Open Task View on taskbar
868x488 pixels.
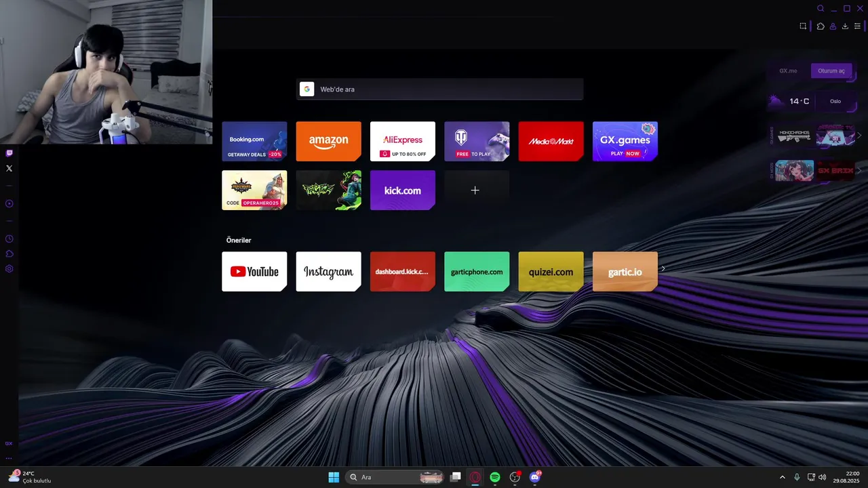tap(456, 477)
